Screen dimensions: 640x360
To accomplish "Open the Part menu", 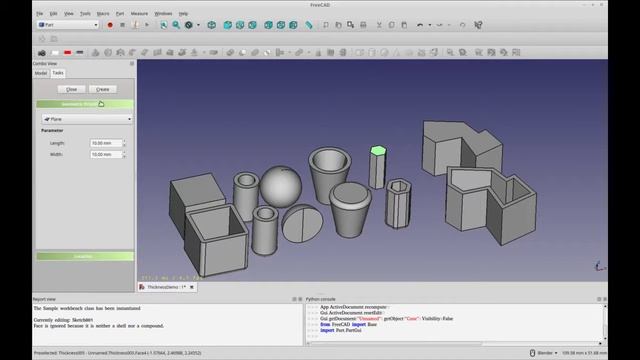I will 120,13.
